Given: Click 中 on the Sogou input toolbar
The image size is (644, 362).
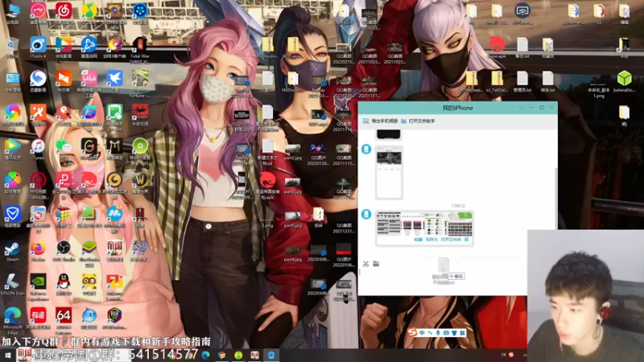Looking at the screenshot, I should point(422,333).
